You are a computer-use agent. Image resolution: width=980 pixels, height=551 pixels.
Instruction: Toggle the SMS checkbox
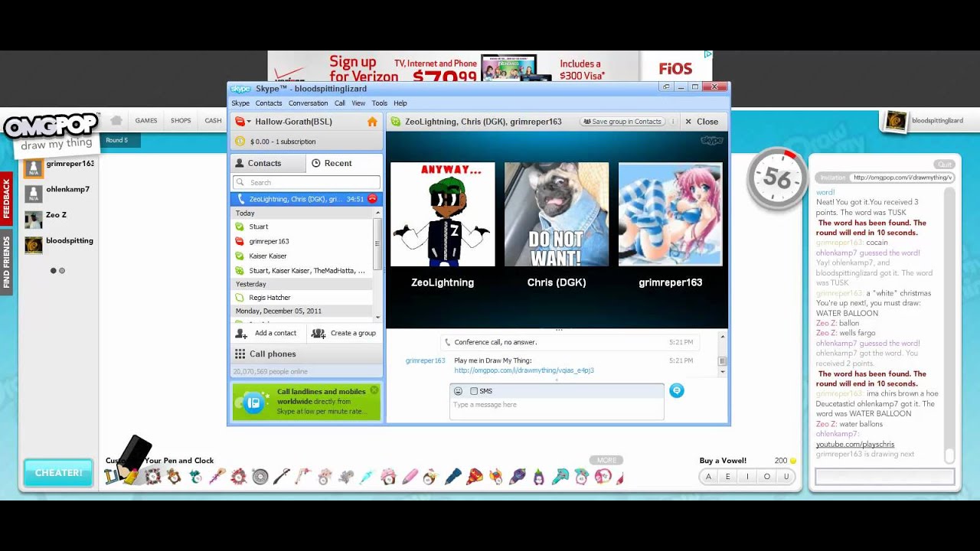(474, 391)
